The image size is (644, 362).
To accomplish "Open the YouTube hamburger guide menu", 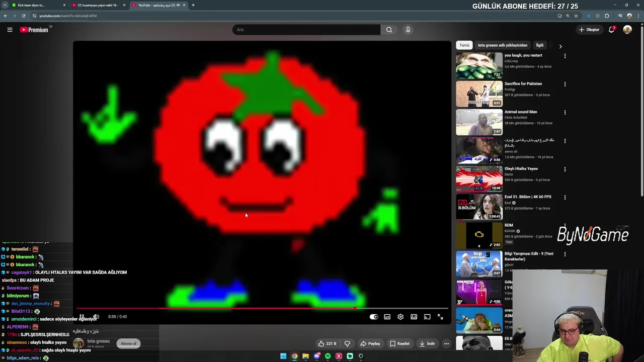I will coord(10,30).
